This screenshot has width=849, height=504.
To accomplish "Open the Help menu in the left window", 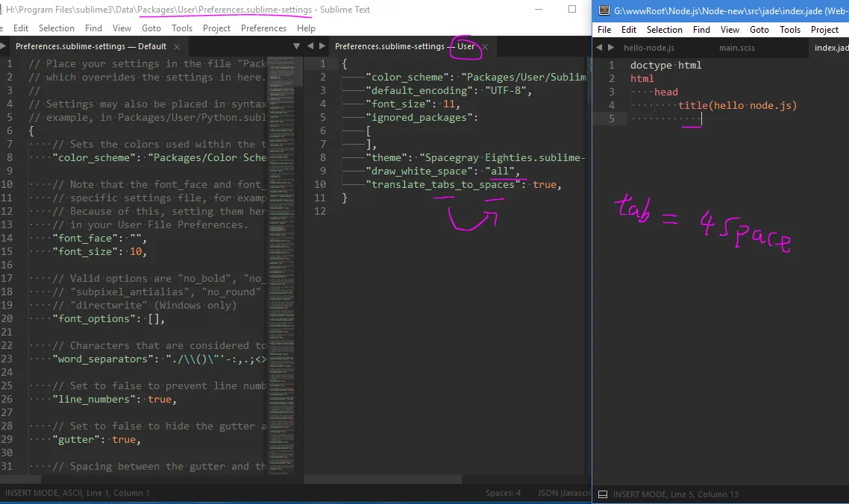I will (x=306, y=28).
